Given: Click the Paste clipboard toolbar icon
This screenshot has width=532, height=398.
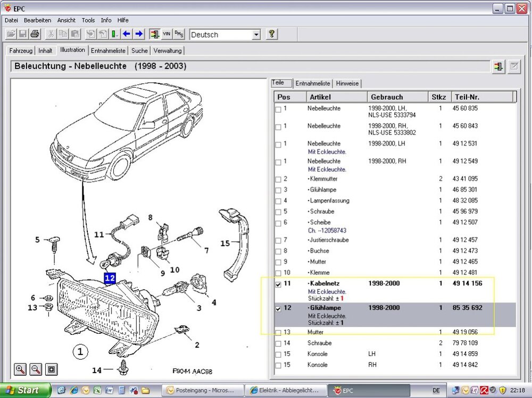Looking at the screenshot, I should pyautogui.click(x=75, y=34).
